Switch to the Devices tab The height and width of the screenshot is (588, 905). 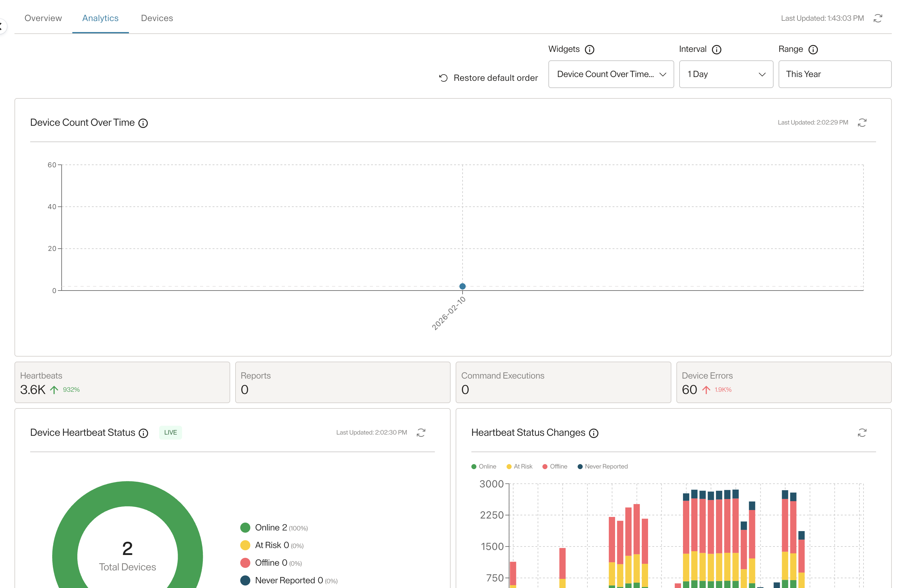[157, 18]
